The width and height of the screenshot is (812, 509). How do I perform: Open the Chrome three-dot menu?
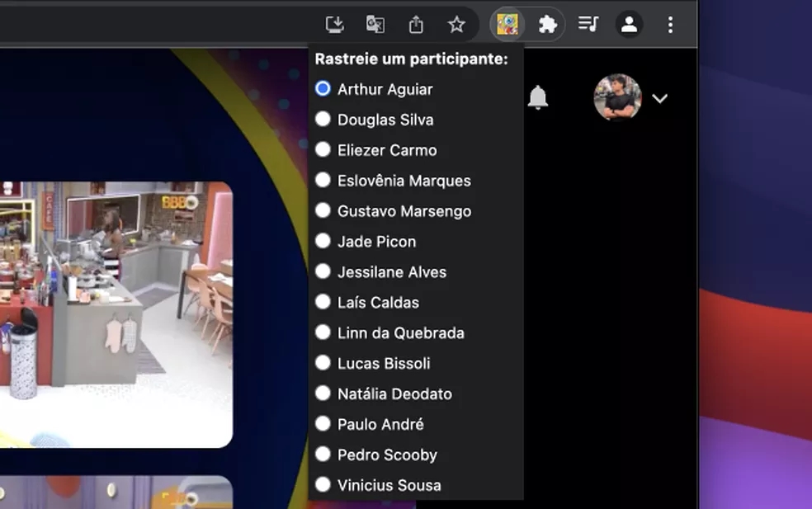click(670, 25)
